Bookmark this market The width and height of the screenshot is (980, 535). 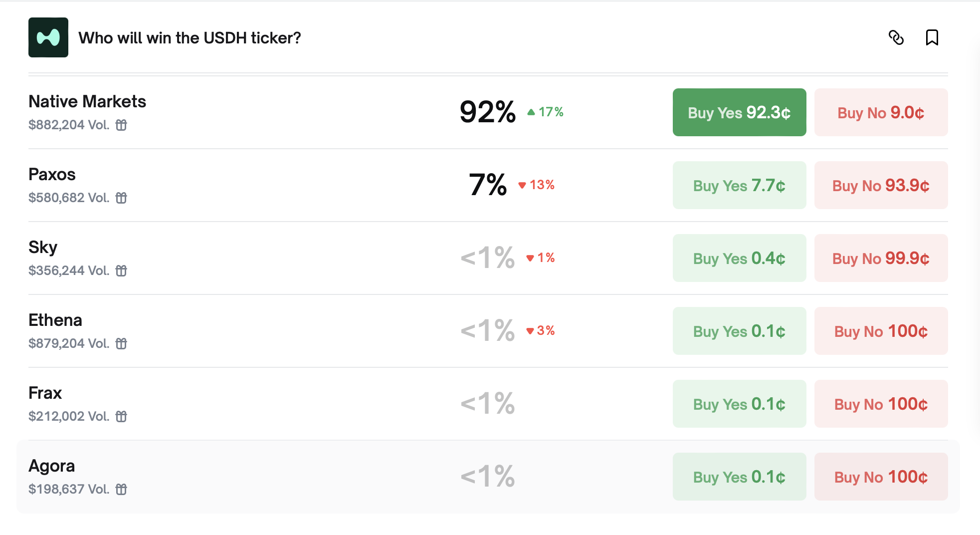point(932,38)
